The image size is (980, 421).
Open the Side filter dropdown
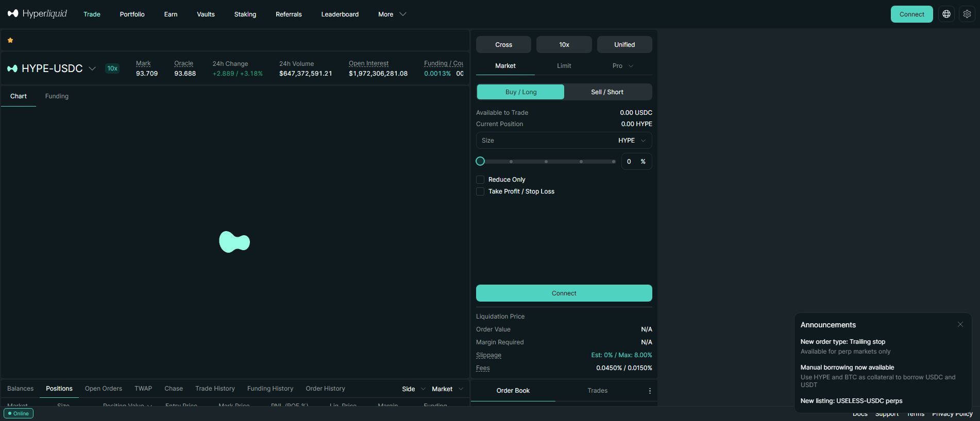[x=414, y=389]
